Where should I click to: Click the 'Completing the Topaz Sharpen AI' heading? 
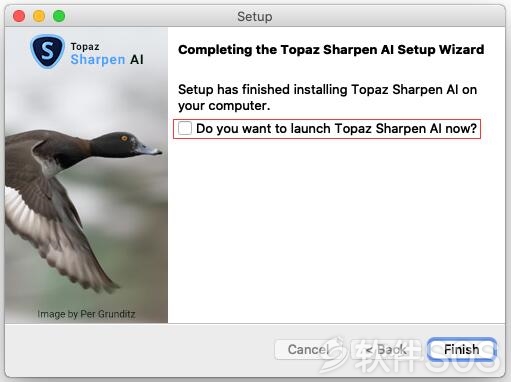tap(331, 49)
